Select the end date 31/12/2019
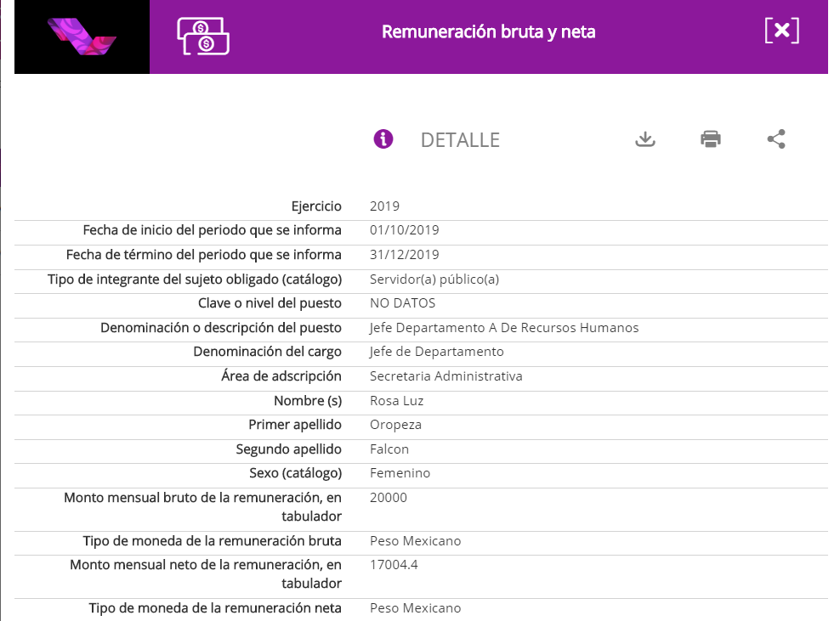 coord(405,255)
